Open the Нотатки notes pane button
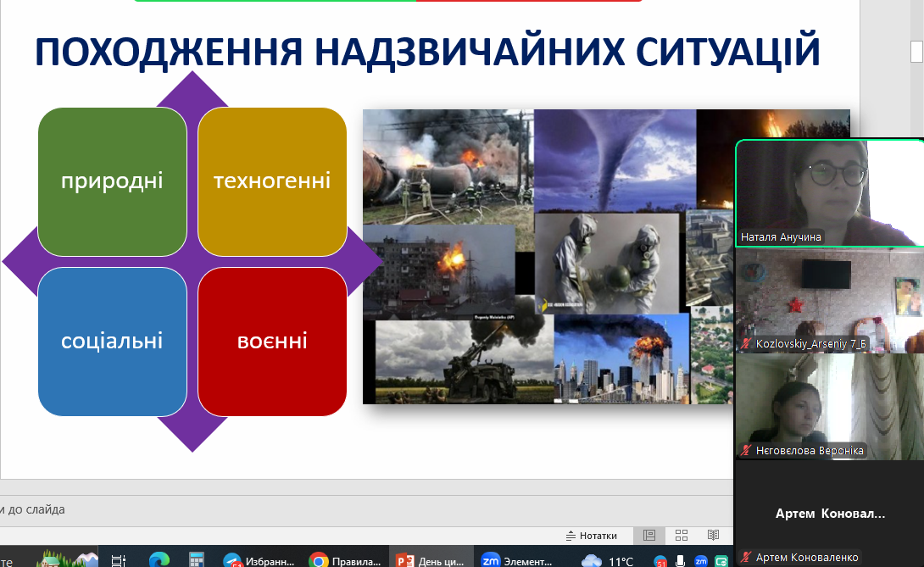 591,535
